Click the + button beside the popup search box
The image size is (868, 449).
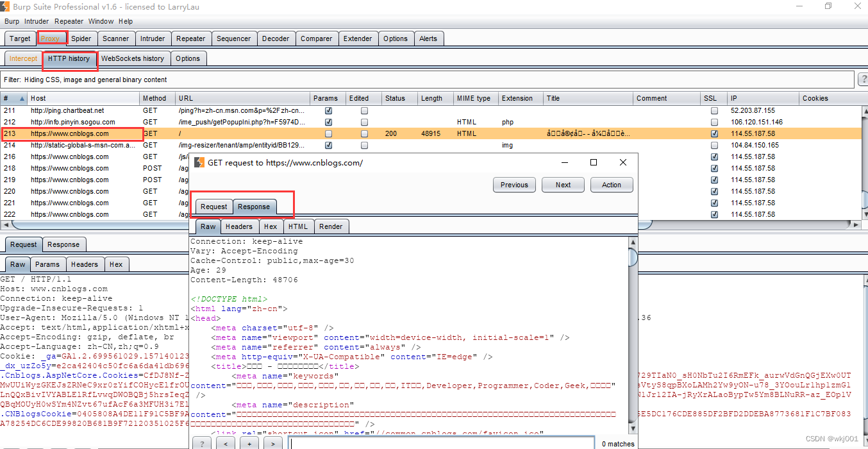(x=249, y=443)
